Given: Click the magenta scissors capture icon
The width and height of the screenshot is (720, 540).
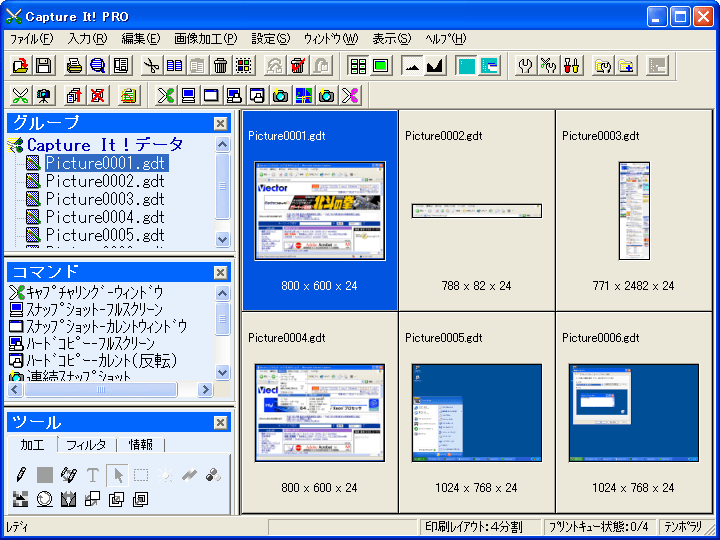Looking at the screenshot, I should 350,96.
